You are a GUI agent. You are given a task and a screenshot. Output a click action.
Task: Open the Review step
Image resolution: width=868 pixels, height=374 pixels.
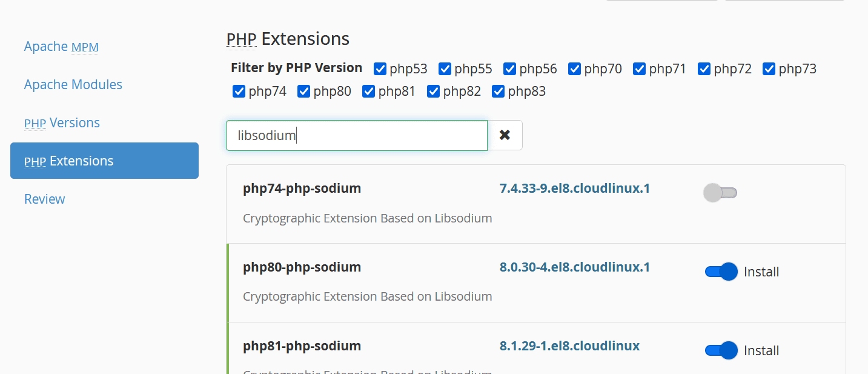tap(45, 199)
